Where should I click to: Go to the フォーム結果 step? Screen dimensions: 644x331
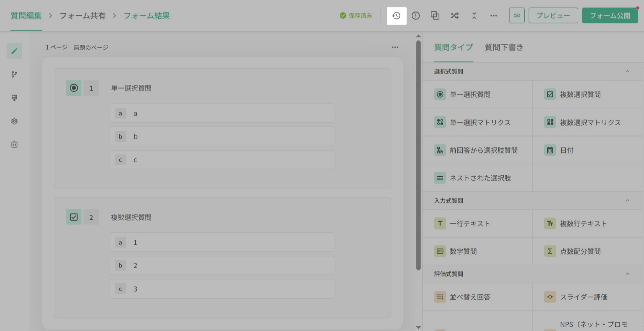(147, 16)
